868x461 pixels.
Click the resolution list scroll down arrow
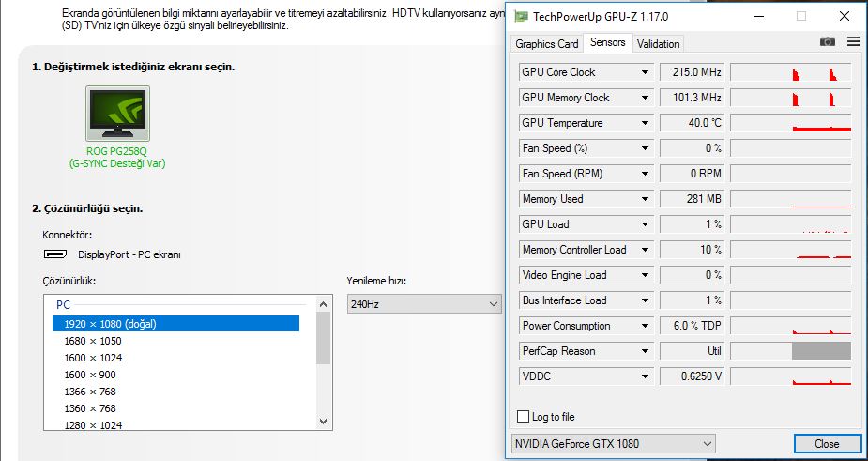click(324, 422)
